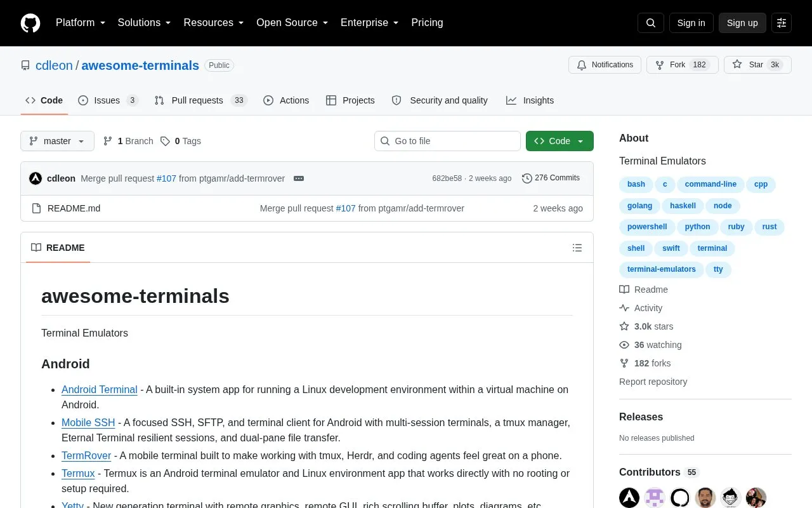The width and height of the screenshot is (812, 508).
Task: Select the sixth contributor avatar
Action: click(x=756, y=498)
